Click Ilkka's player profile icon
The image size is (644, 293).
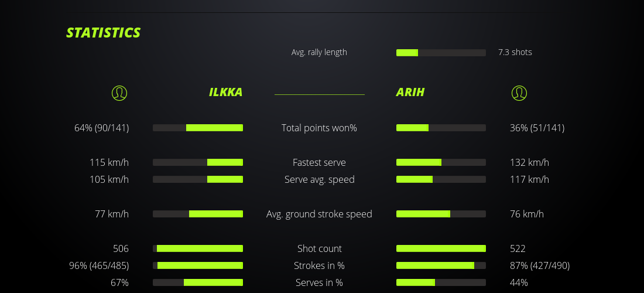click(x=119, y=93)
